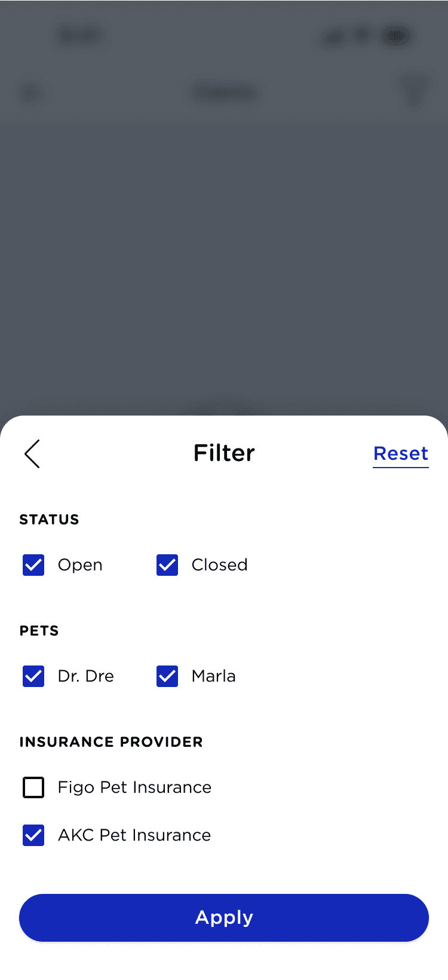Click the 'Marla' label text
The image size is (448, 980).
pyautogui.click(x=214, y=676)
